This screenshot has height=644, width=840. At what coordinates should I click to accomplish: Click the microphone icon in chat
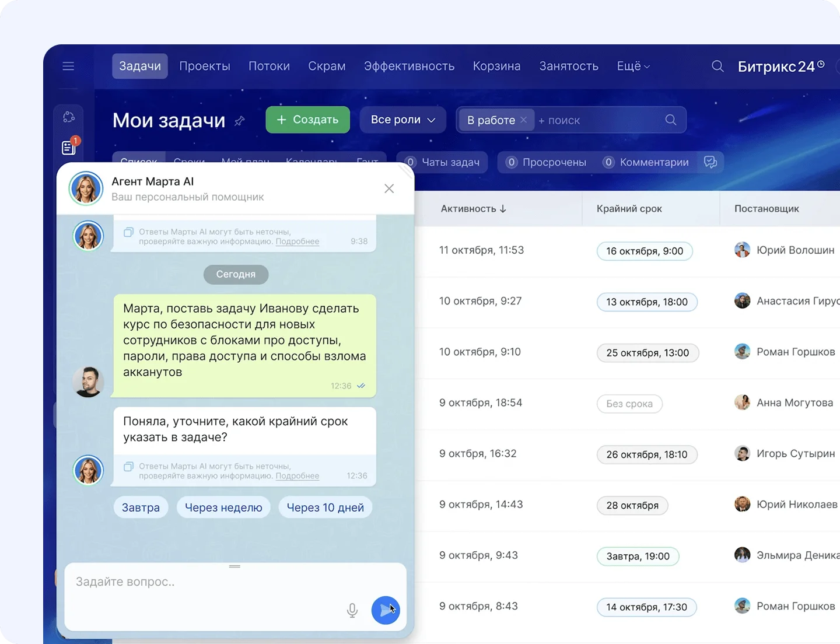pyautogui.click(x=352, y=610)
